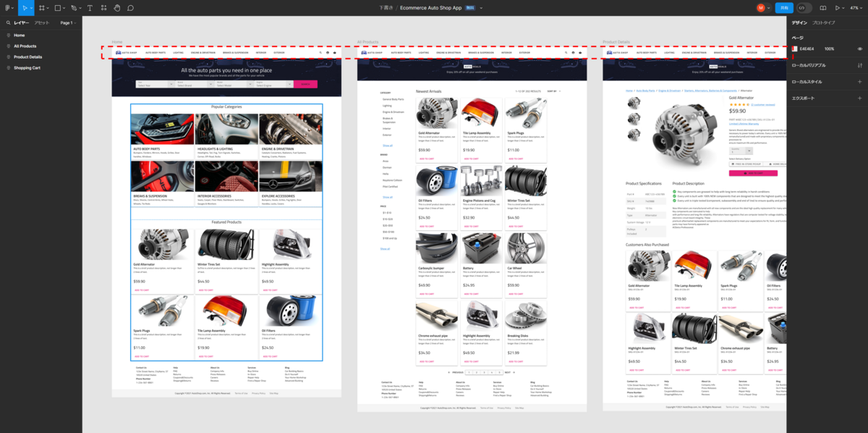
Task: Toggle page background visibility eye
Action: pyautogui.click(x=860, y=49)
